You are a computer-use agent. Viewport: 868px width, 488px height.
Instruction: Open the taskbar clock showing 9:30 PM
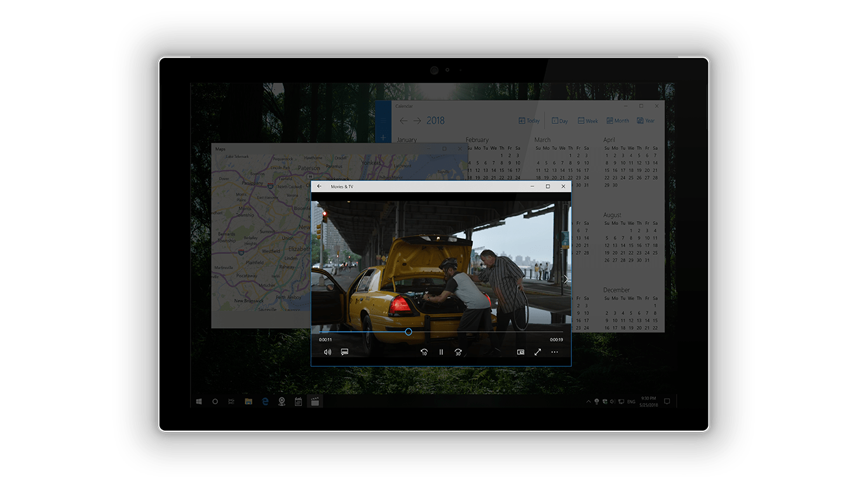coord(648,402)
